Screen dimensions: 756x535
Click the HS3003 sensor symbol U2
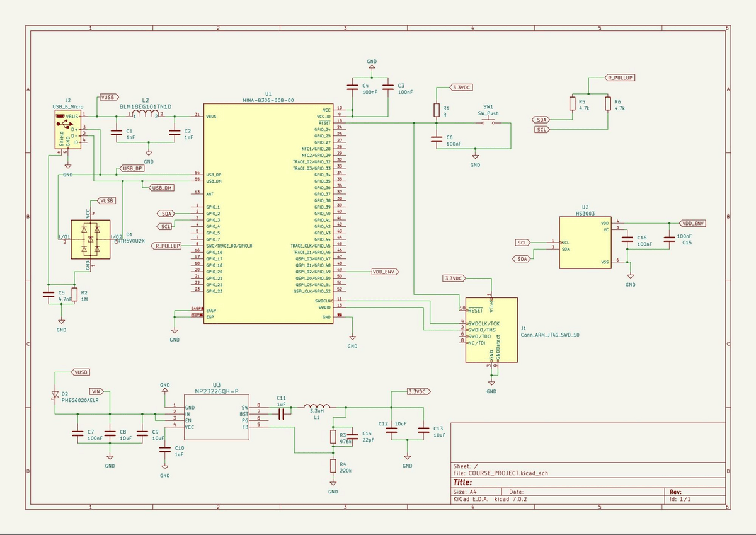tap(585, 243)
